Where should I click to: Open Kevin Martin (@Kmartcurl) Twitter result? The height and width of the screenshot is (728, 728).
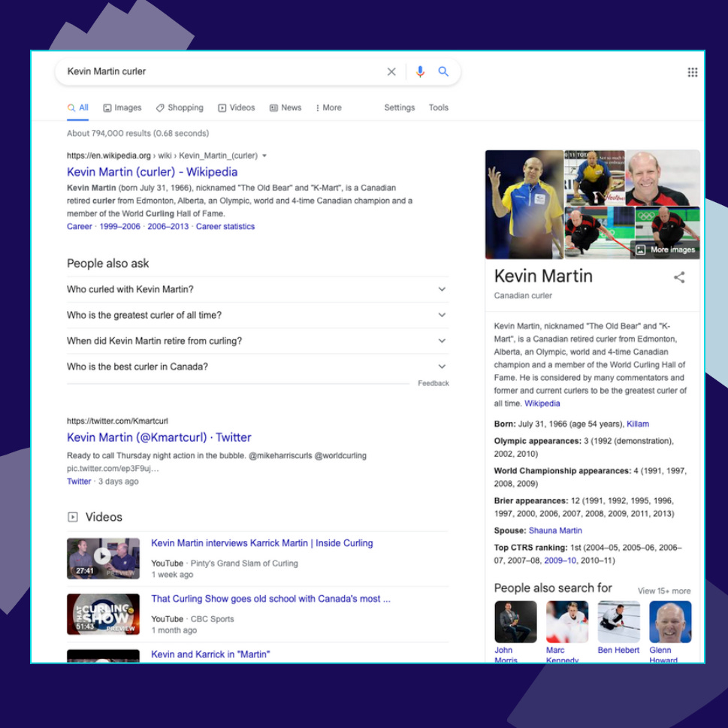(159, 437)
